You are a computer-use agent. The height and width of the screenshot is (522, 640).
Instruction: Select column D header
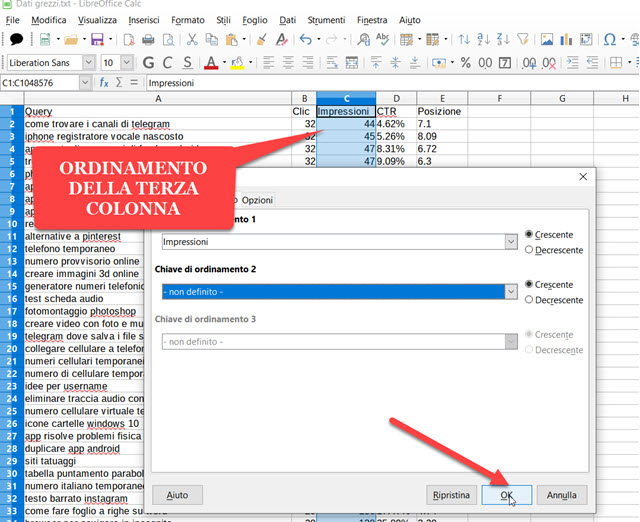(396, 98)
